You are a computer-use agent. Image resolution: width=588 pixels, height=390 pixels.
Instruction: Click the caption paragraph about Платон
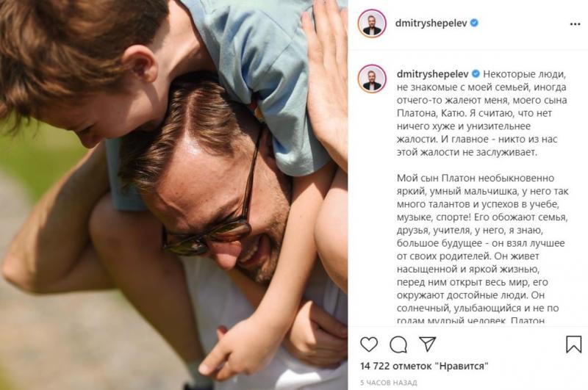(482, 249)
